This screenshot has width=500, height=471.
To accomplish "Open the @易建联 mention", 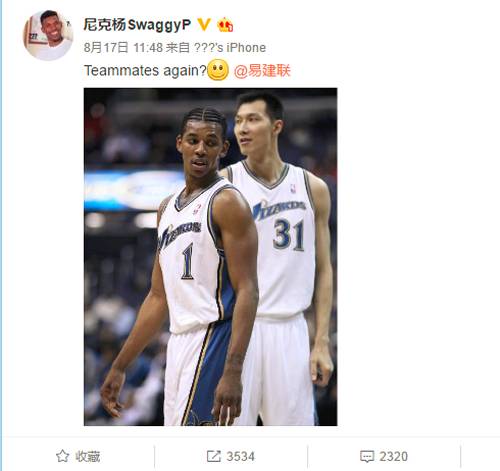I will [262, 71].
